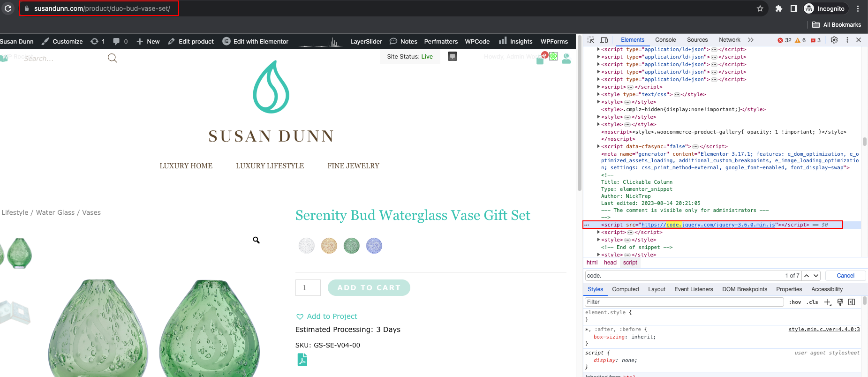Activate the DevTools inspect element picker
Viewport: 868px width, 377px height.
click(591, 40)
